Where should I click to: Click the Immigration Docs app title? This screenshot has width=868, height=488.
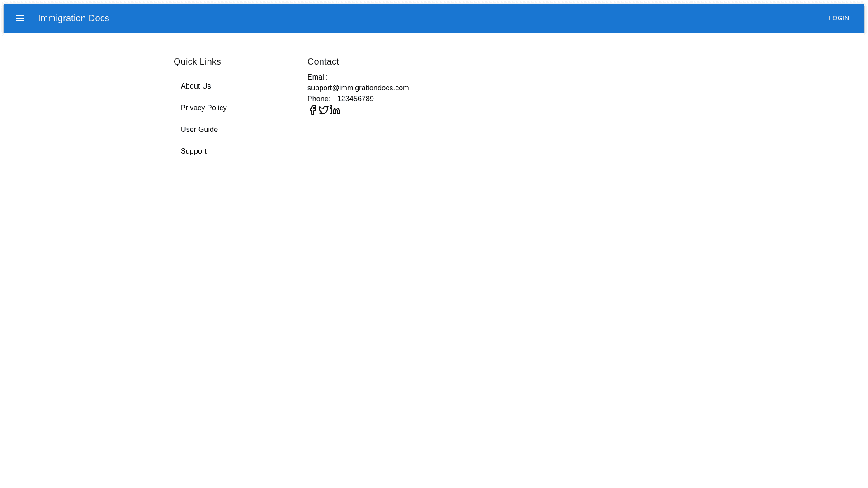click(73, 18)
